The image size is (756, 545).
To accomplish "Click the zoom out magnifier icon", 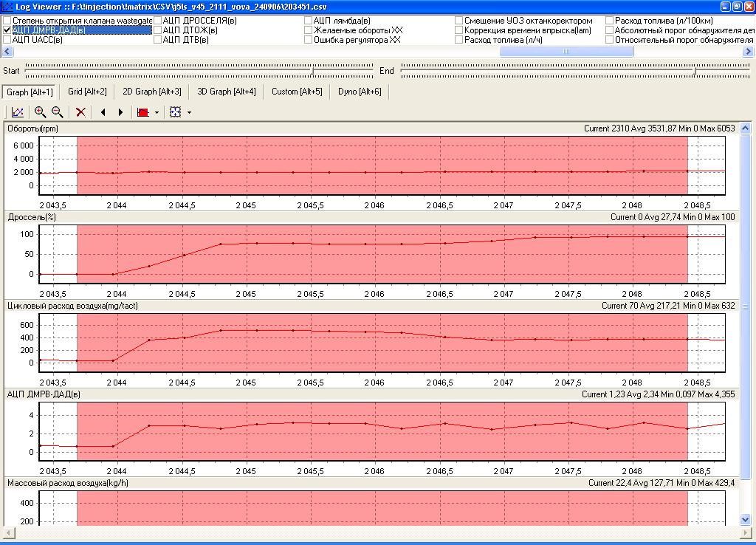I will point(57,112).
